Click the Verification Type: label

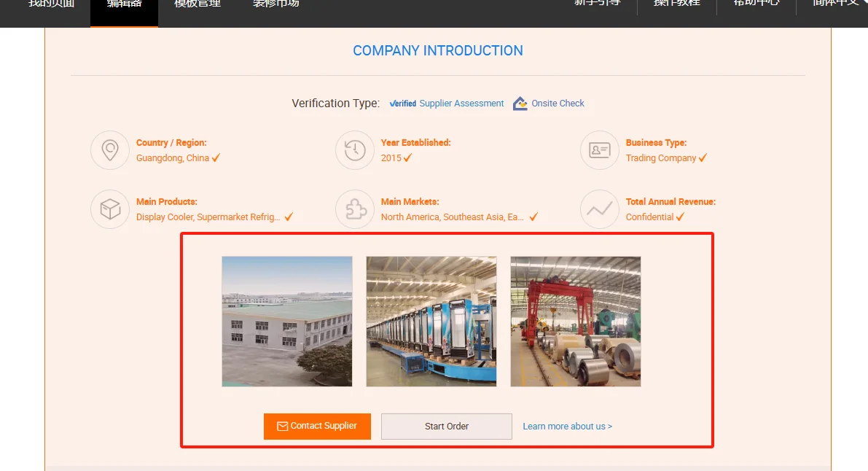(x=335, y=104)
